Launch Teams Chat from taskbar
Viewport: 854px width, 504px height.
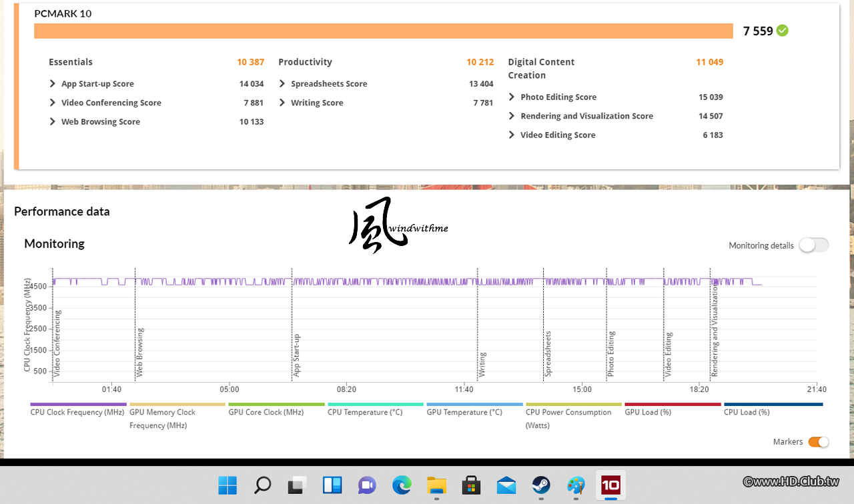point(367,485)
